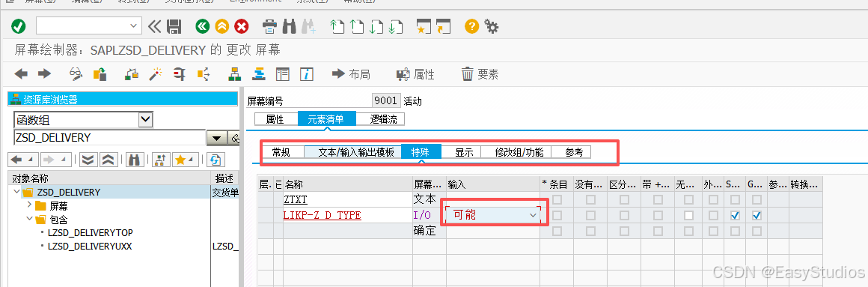The height and width of the screenshot is (287, 868).
Task: Click the ZTXT element name cell
Action: tap(347, 199)
